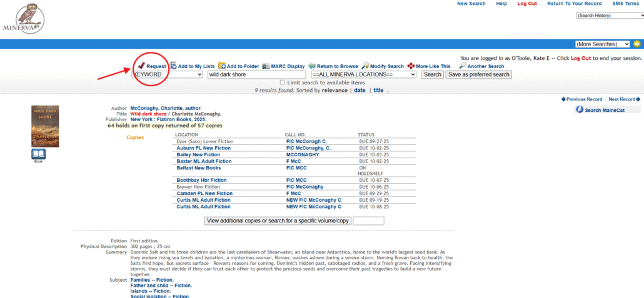Click the Request checkmark icon

click(141, 66)
